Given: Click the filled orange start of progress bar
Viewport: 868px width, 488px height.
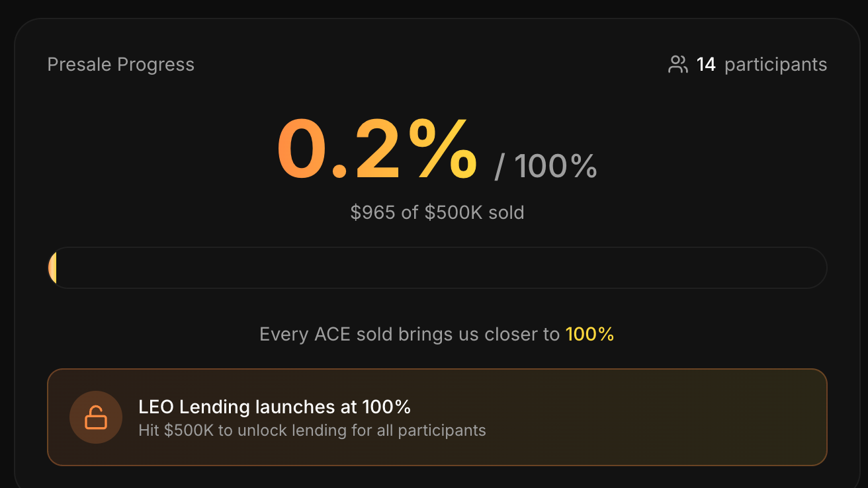Looking at the screenshot, I should click(x=53, y=268).
